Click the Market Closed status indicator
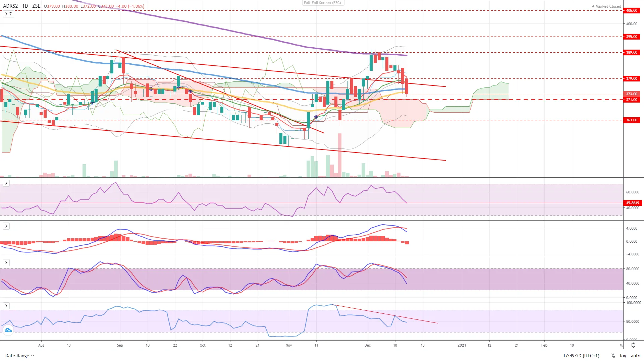This screenshot has height=362, width=644. click(x=606, y=6)
